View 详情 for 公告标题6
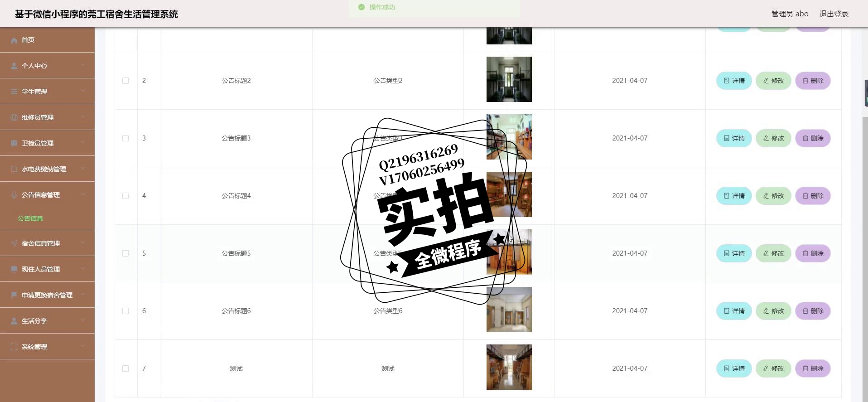Screen dimensions: 868x402 click(734, 311)
